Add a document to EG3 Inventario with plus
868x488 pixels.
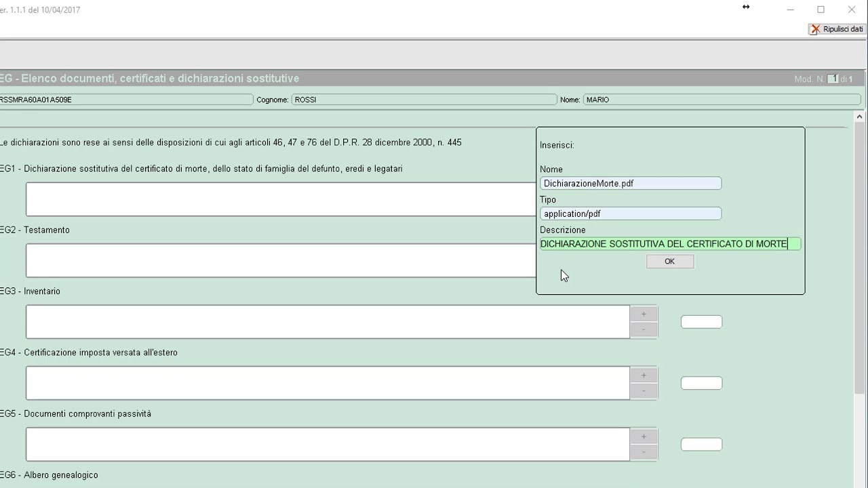[x=644, y=314]
